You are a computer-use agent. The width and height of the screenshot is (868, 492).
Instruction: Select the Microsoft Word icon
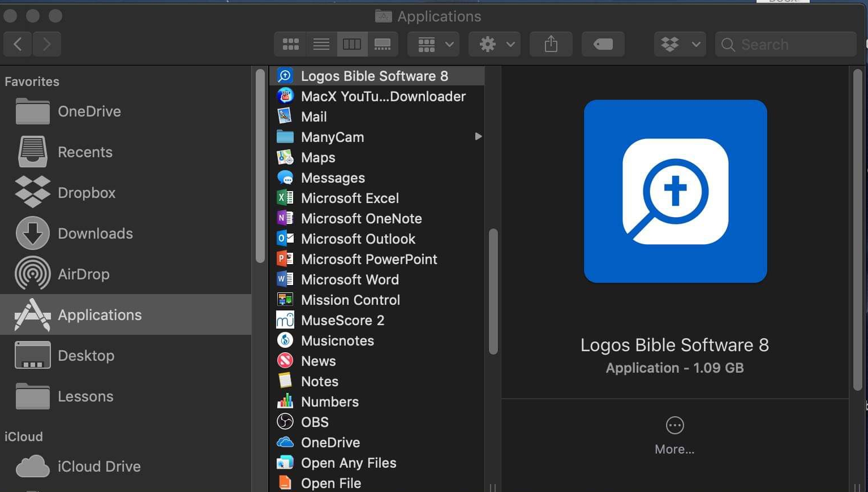pyautogui.click(x=285, y=279)
